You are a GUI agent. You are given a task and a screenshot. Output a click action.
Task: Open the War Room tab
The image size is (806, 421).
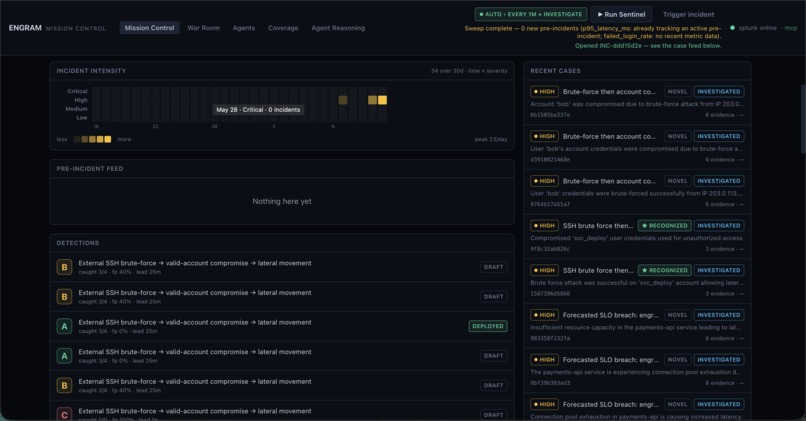coord(204,28)
